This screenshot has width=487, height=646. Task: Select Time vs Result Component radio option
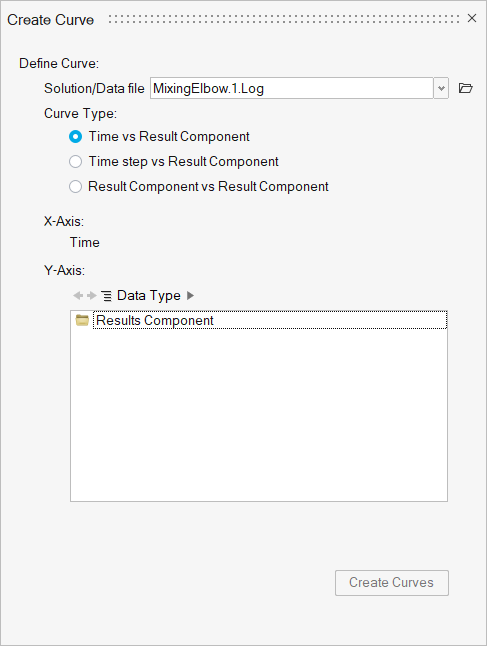[x=75, y=136]
